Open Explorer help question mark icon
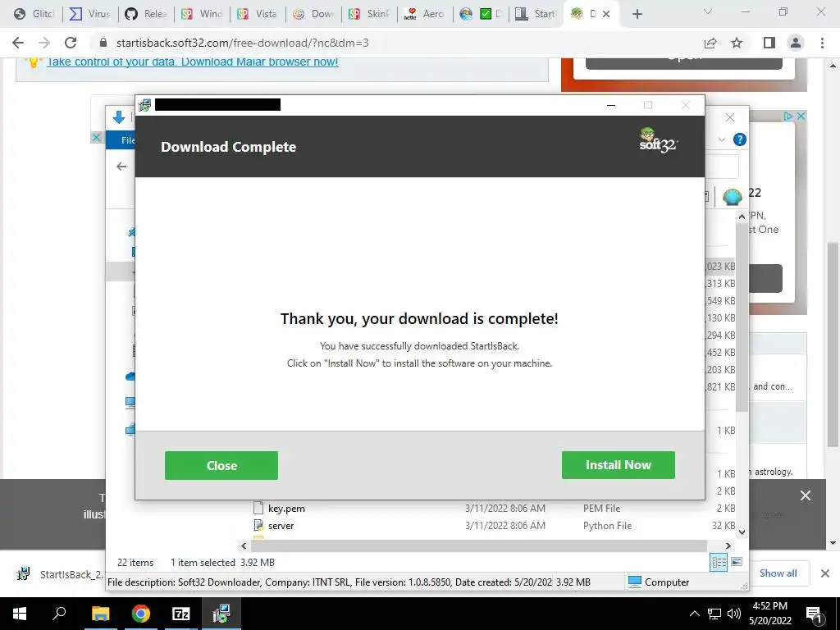This screenshot has width=840, height=630. [x=740, y=139]
